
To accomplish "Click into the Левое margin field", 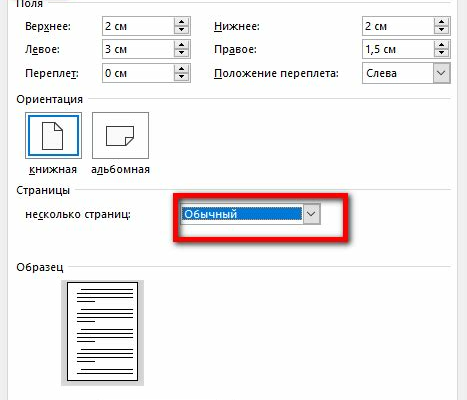I will [x=138, y=49].
